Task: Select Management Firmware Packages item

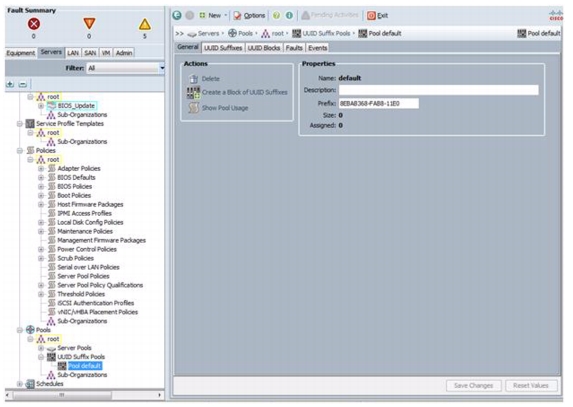Action: click(102, 240)
